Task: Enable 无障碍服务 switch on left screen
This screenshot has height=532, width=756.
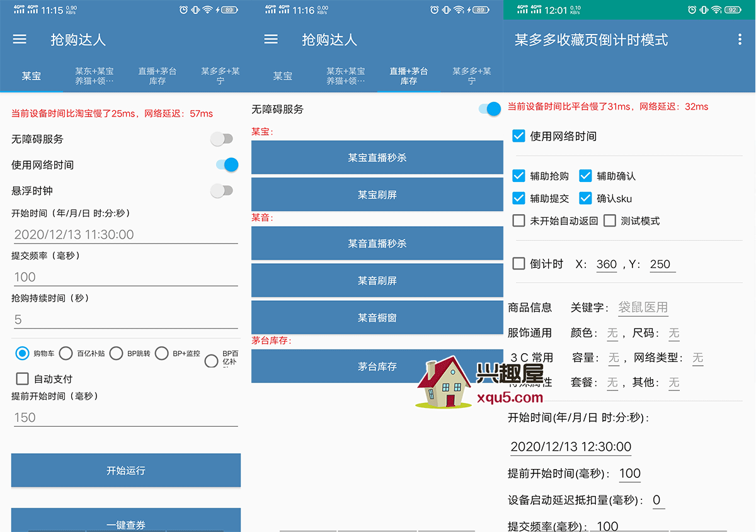Action: [x=222, y=139]
